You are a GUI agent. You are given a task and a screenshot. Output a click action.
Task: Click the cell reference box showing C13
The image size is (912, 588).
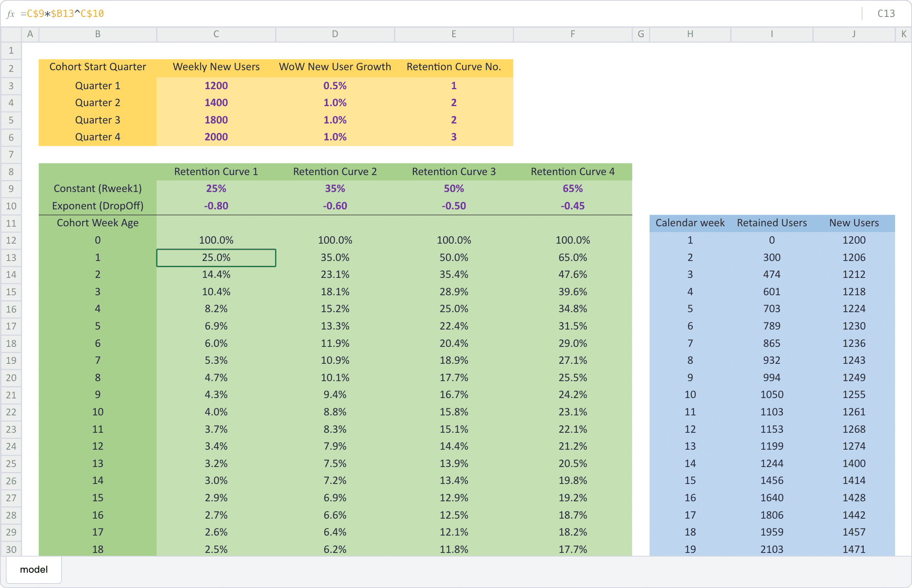[x=886, y=13]
